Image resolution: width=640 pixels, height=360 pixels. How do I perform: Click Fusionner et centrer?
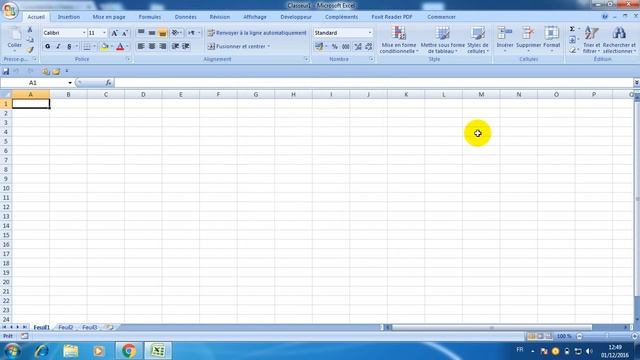click(239, 47)
